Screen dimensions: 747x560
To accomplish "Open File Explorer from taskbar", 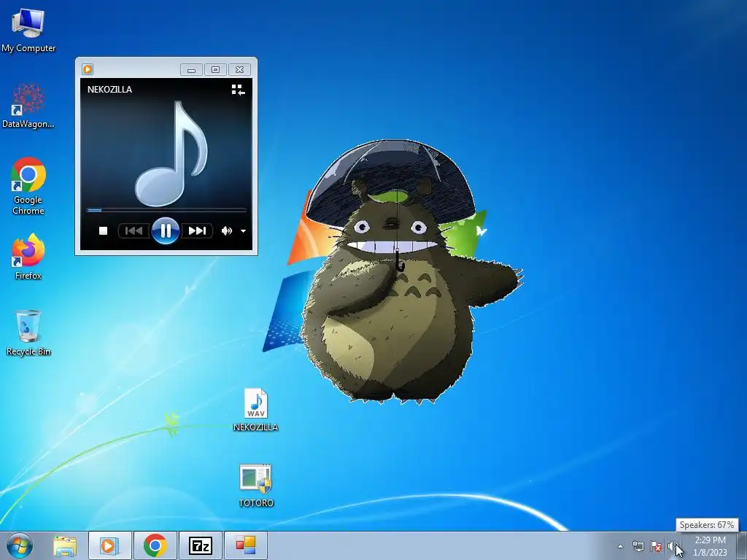I will click(65, 545).
